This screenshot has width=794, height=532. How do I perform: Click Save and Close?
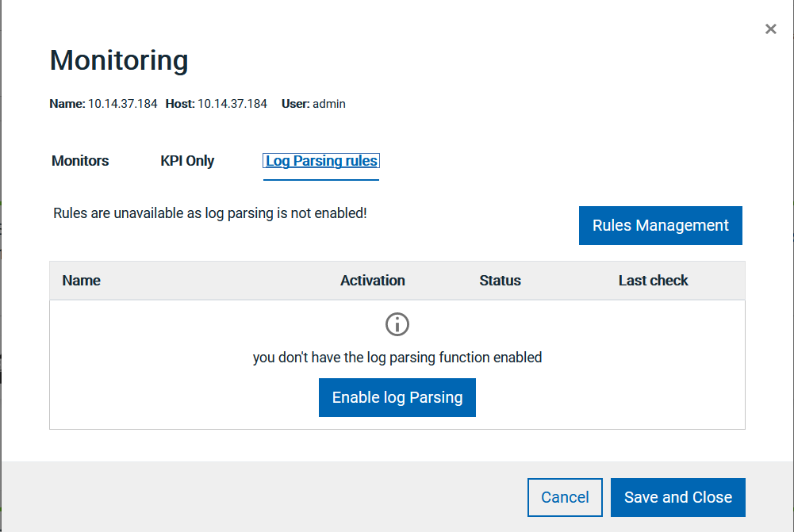point(677,497)
